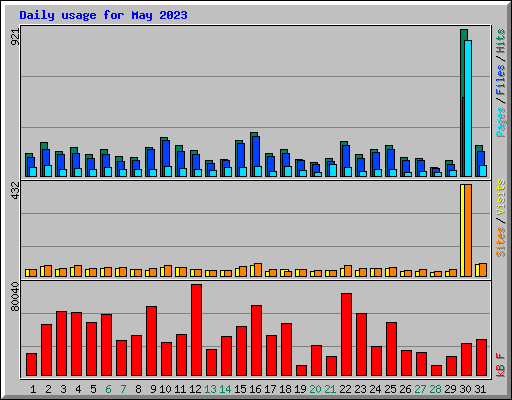Click day 17 on the x-axis
512x400 pixels.
[x=270, y=389]
